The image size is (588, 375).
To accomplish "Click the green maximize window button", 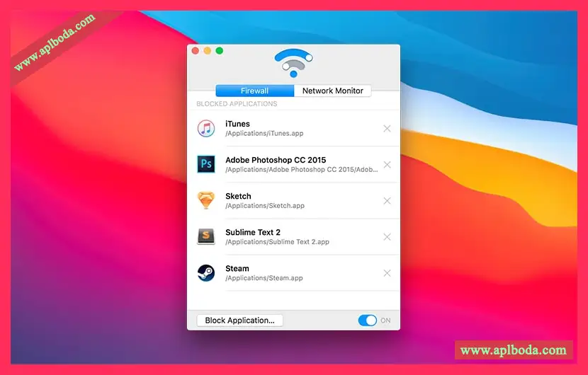I will point(220,51).
